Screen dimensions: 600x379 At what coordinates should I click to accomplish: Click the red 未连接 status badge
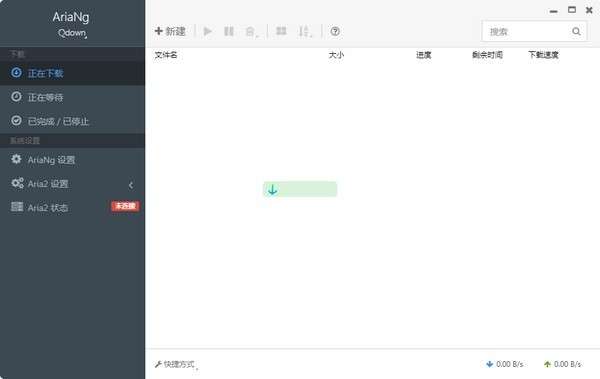click(x=125, y=206)
